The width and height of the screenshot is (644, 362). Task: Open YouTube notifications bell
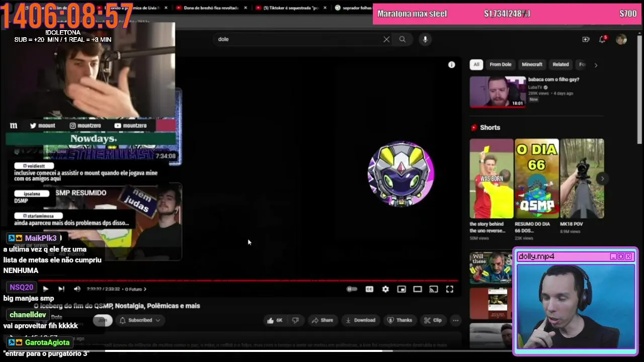pos(602,39)
